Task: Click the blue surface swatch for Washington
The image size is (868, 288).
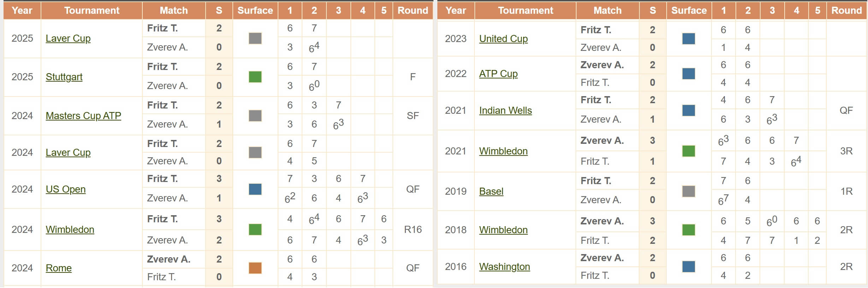Action: click(x=689, y=267)
